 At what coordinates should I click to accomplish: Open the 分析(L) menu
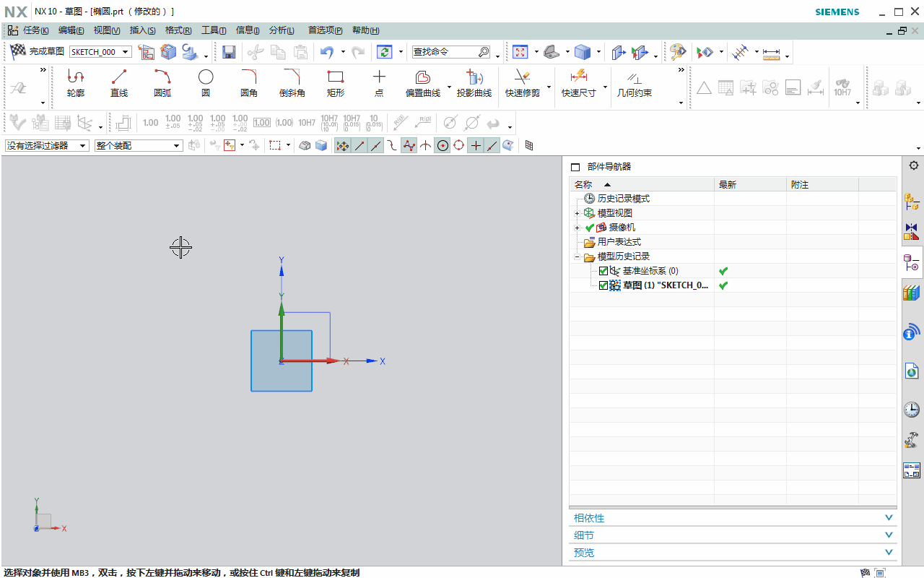(x=282, y=30)
